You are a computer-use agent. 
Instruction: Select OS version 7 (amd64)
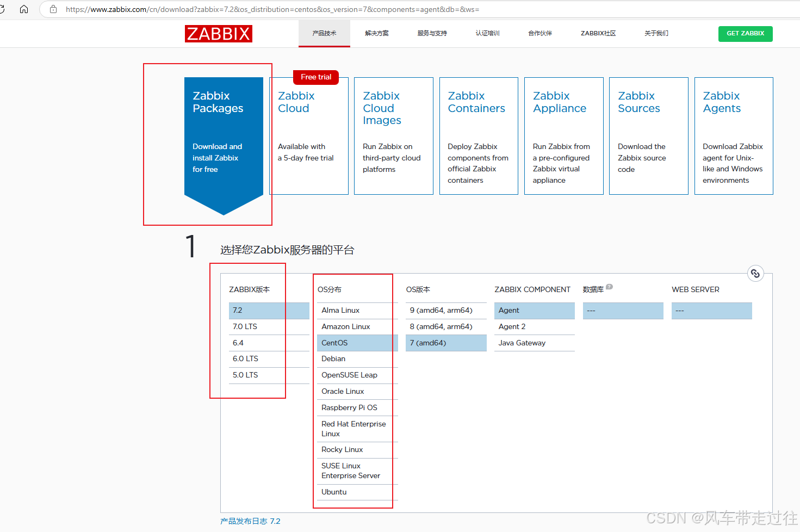click(446, 343)
